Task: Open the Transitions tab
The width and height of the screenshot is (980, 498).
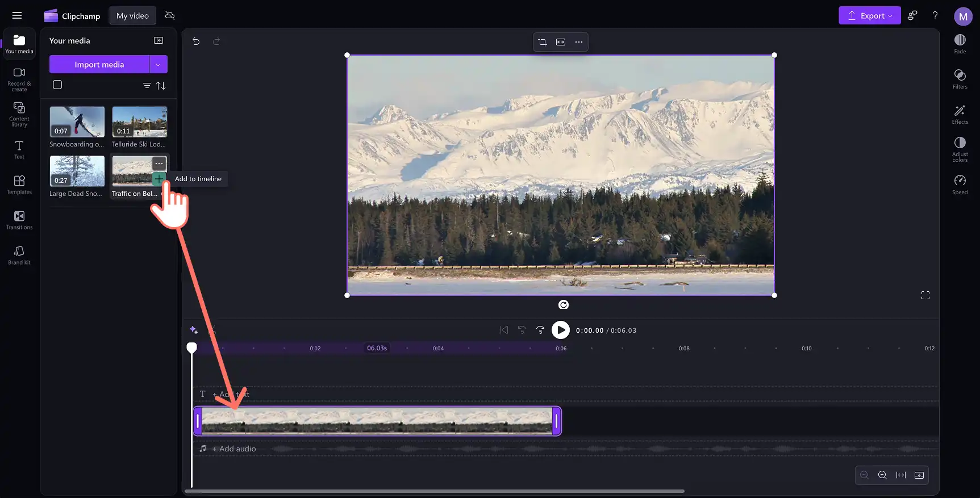Action: click(19, 220)
